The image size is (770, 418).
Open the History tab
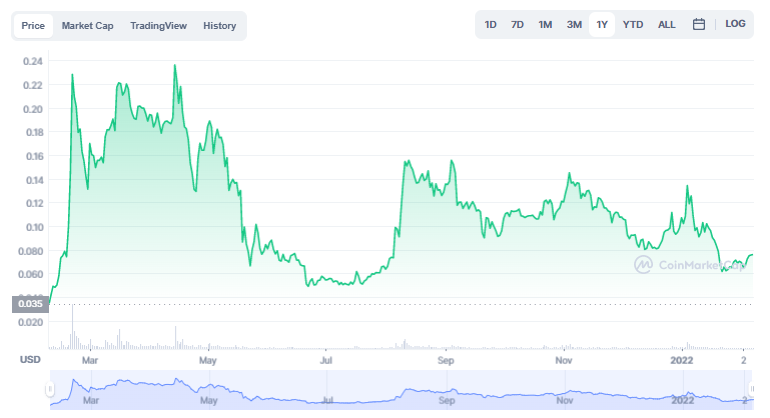pos(219,26)
